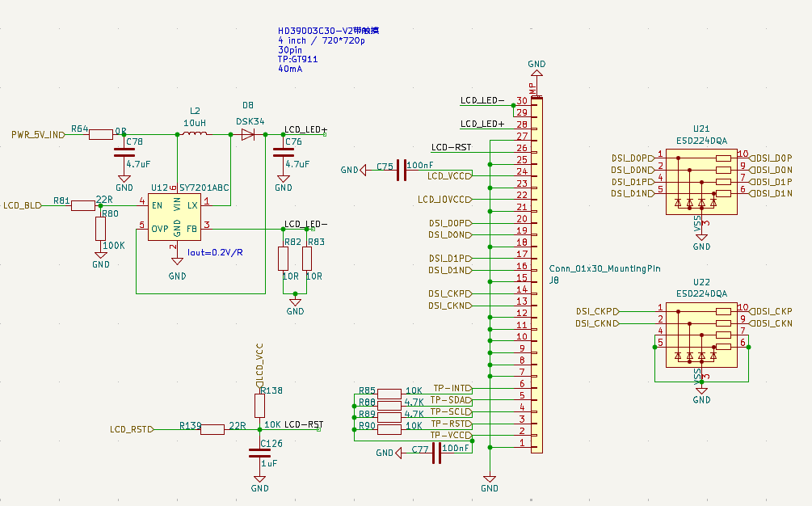Select the U12 SY7201ABC chip symbol
Viewport: 812px width, 506px height.
click(x=176, y=217)
